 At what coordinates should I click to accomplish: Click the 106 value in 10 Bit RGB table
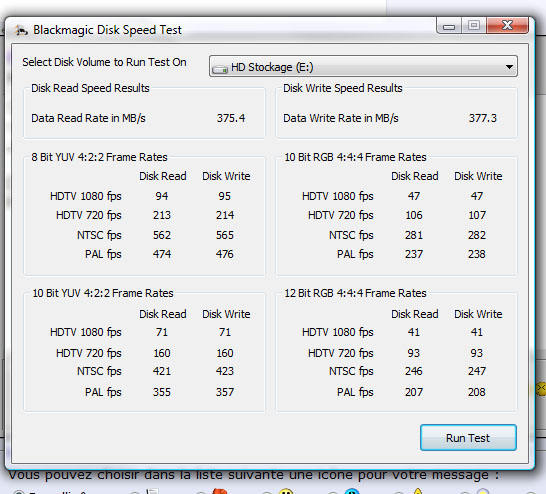click(x=414, y=215)
